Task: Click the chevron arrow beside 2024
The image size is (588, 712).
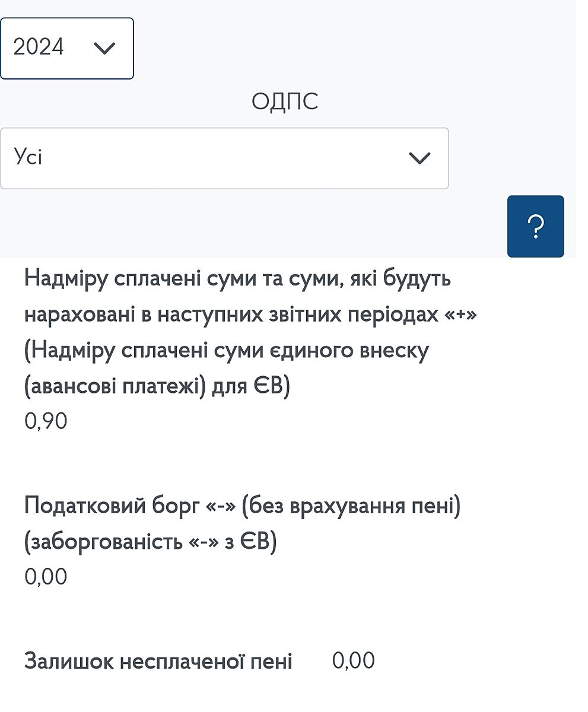Action: click(x=104, y=49)
